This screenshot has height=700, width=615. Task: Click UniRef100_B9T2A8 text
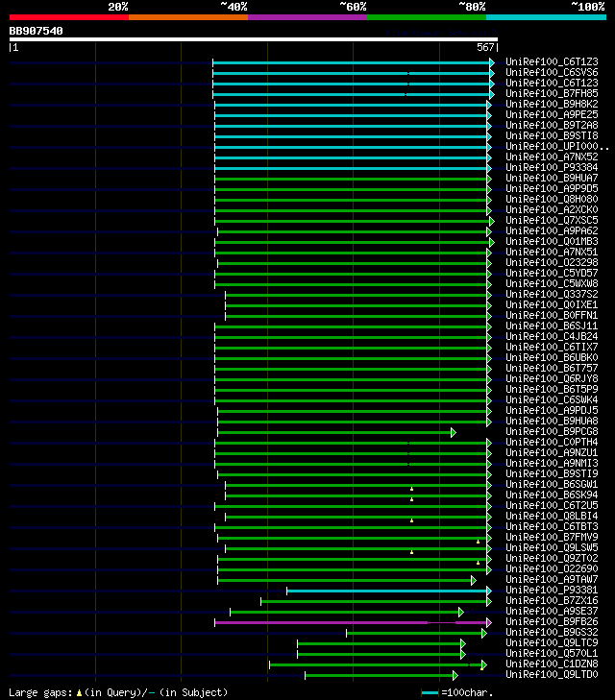(x=552, y=126)
